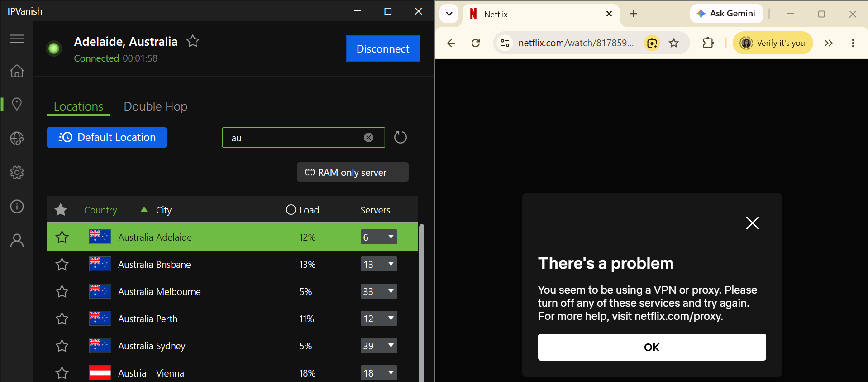The height and width of the screenshot is (382, 868).
Task: Select the Australia Perth row
Action: click(x=233, y=319)
